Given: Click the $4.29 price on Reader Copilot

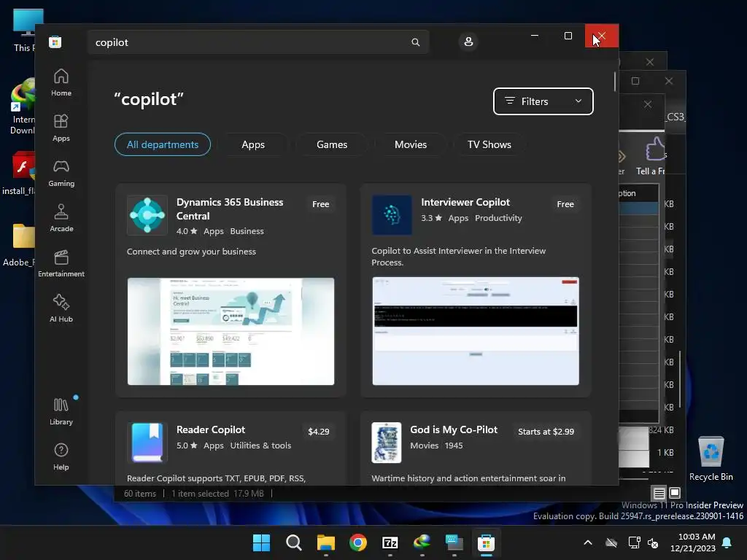Looking at the screenshot, I should [318, 432].
